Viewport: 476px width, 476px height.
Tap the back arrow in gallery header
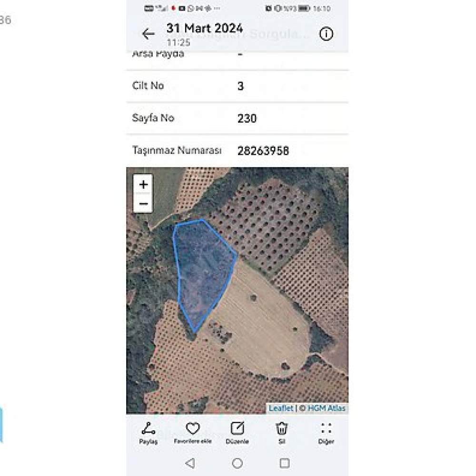tap(148, 34)
